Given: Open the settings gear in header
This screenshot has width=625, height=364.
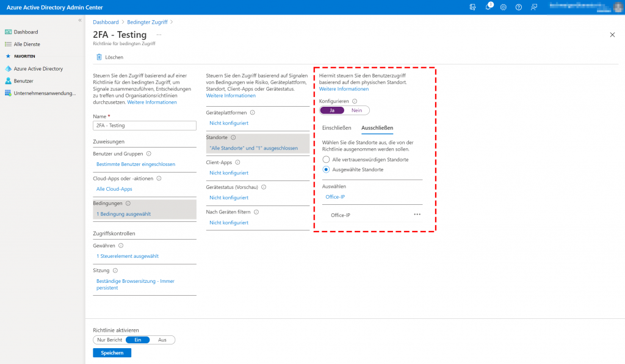Looking at the screenshot, I should coord(504,7).
